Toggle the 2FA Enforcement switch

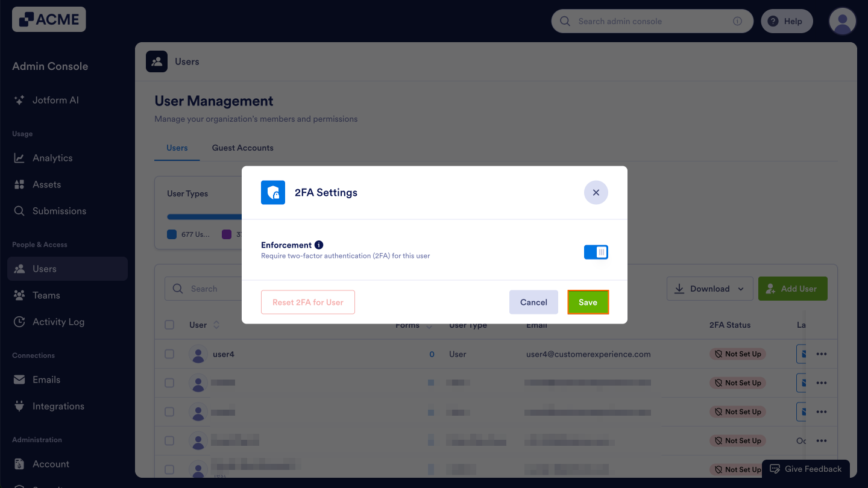point(596,252)
